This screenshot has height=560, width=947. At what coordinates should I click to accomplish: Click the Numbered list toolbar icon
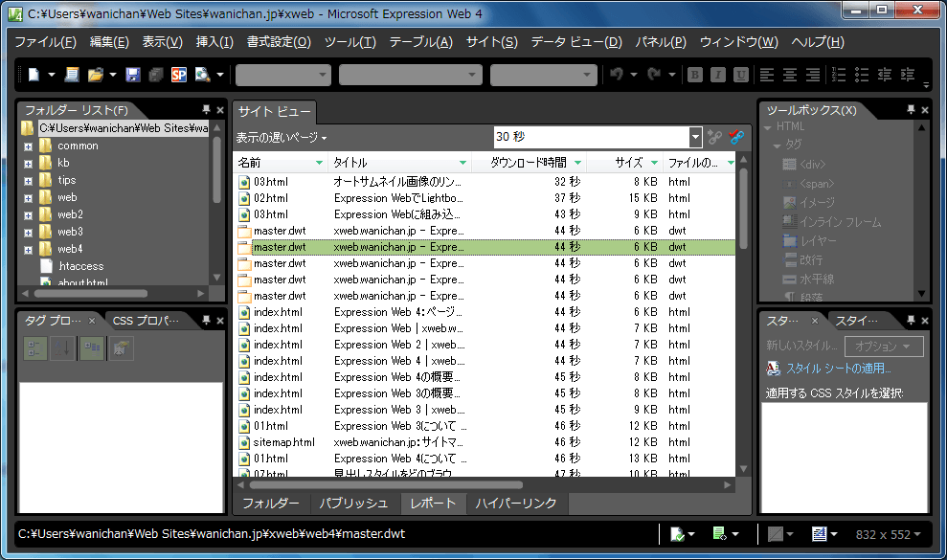[x=839, y=75]
